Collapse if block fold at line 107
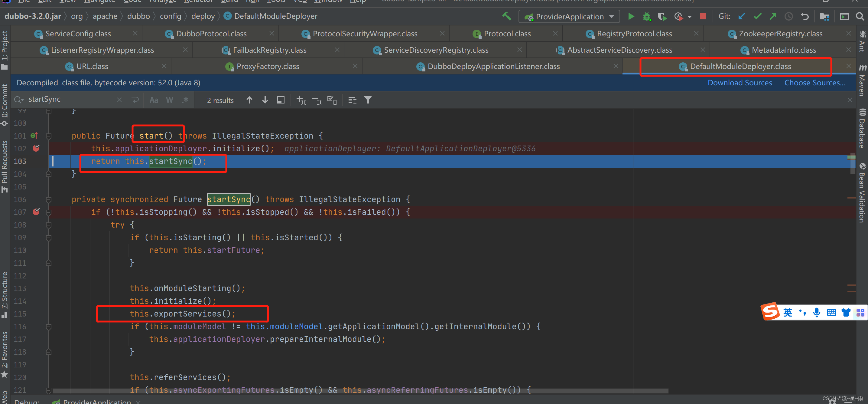868x404 pixels. 48,212
